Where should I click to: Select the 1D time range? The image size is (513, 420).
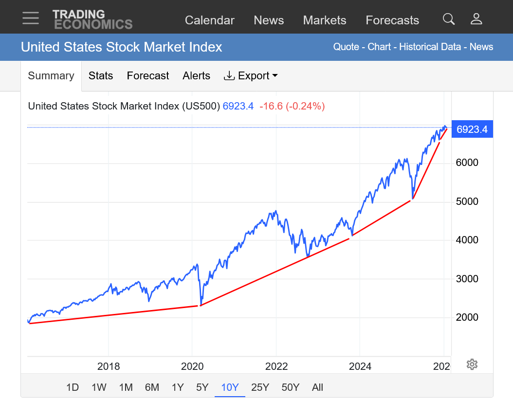(73, 387)
